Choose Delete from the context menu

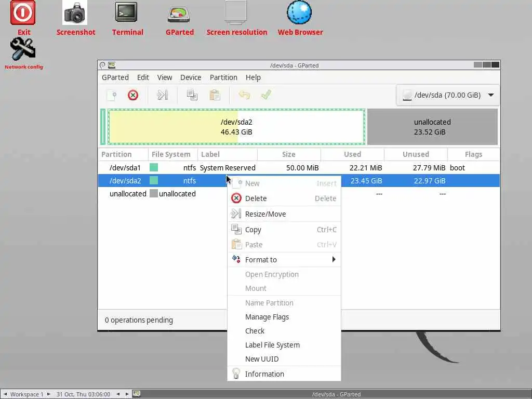point(284,198)
